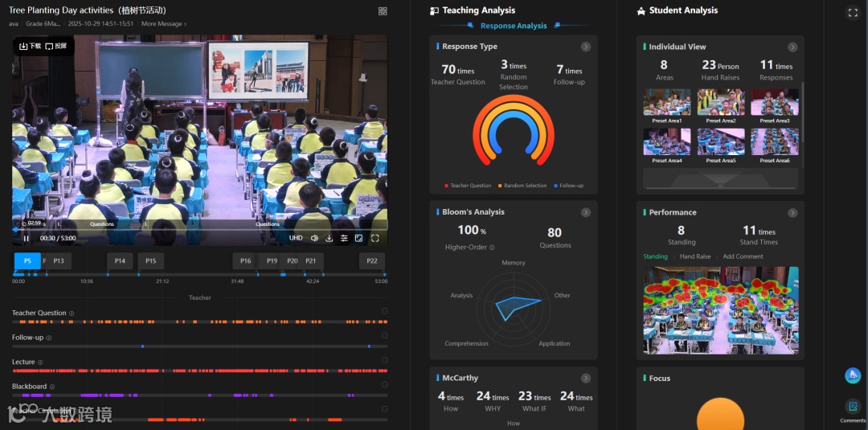Jump to slide marker P15

(x=150, y=261)
